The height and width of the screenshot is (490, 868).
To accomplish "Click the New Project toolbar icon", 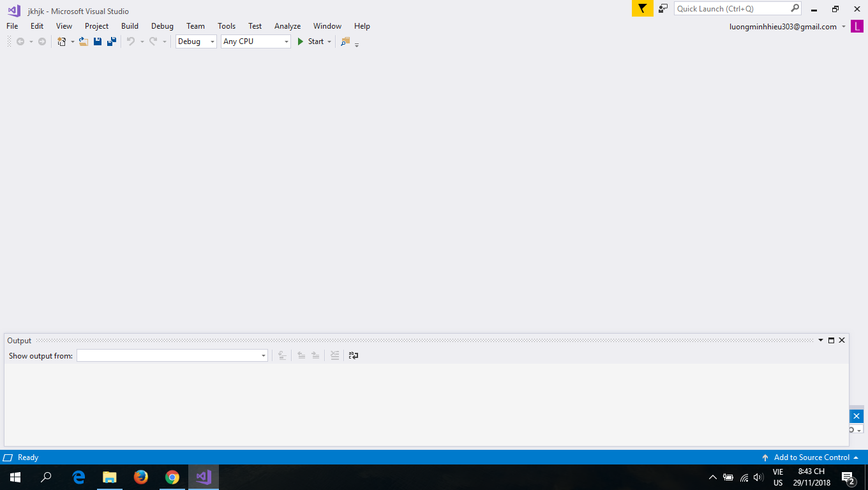I will click(62, 41).
